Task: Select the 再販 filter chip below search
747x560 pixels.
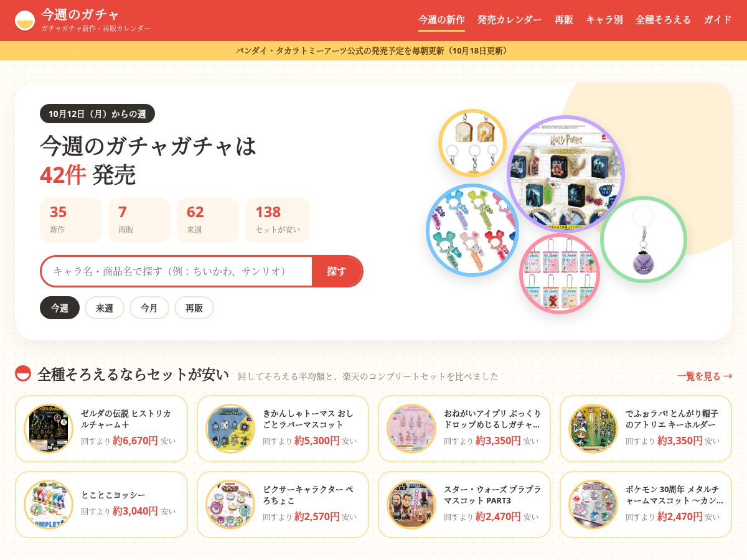Action: (x=194, y=308)
